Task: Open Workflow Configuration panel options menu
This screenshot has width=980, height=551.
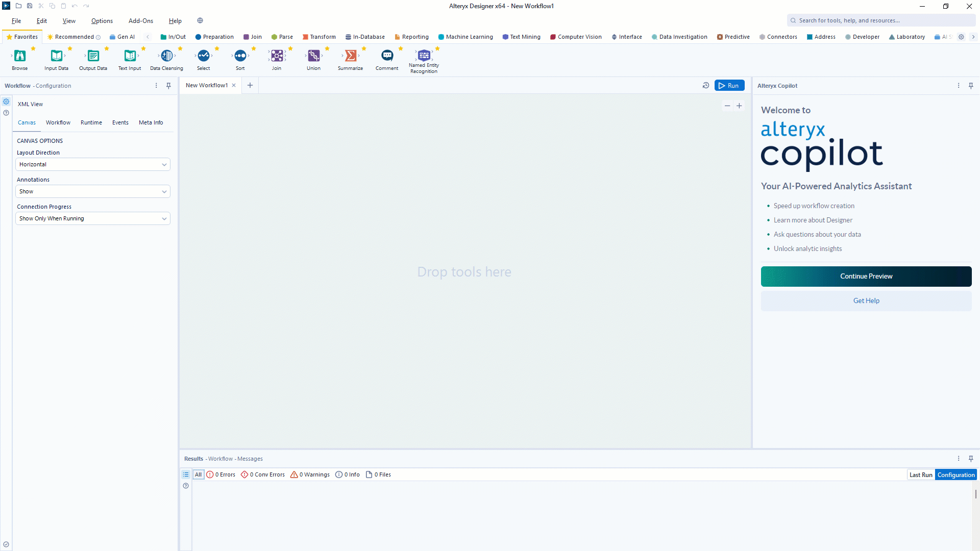Action: click(x=156, y=86)
